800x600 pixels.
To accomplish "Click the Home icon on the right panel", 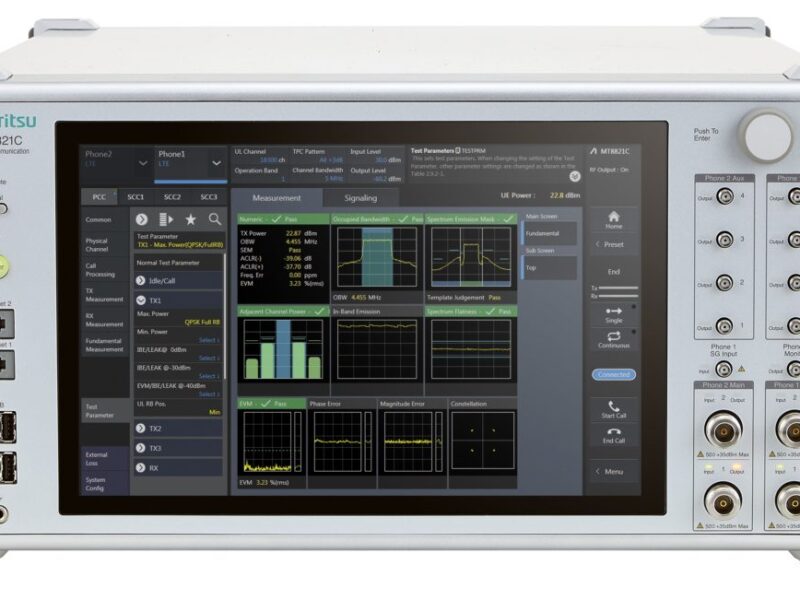I will [x=612, y=218].
